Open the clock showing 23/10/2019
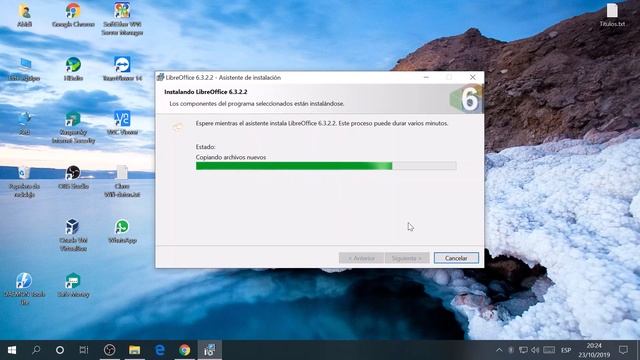Screen dimensions: 640x360 pos(594,350)
